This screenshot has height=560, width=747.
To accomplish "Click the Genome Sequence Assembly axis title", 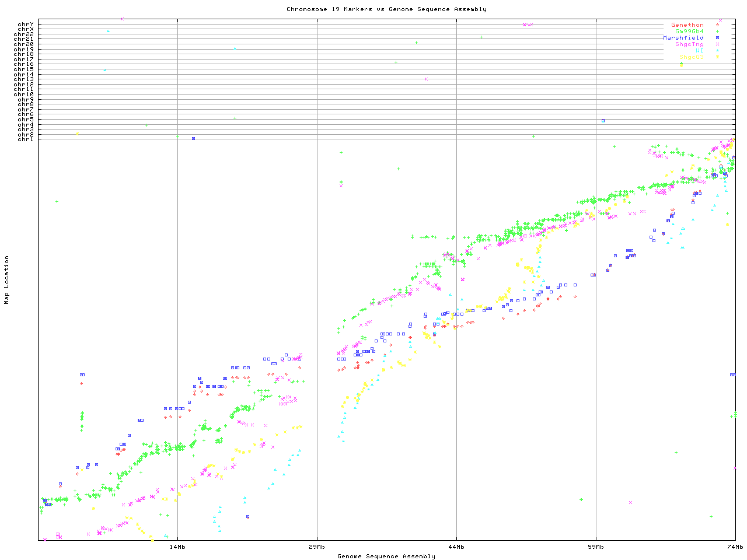I will pyautogui.click(x=386, y=556).
